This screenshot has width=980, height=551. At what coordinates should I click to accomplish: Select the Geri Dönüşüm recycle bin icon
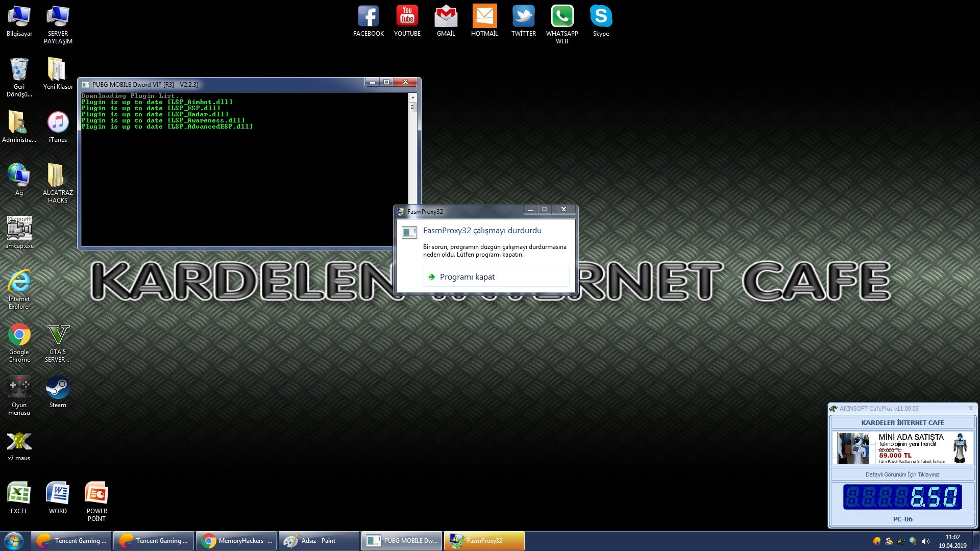[19, 78]
